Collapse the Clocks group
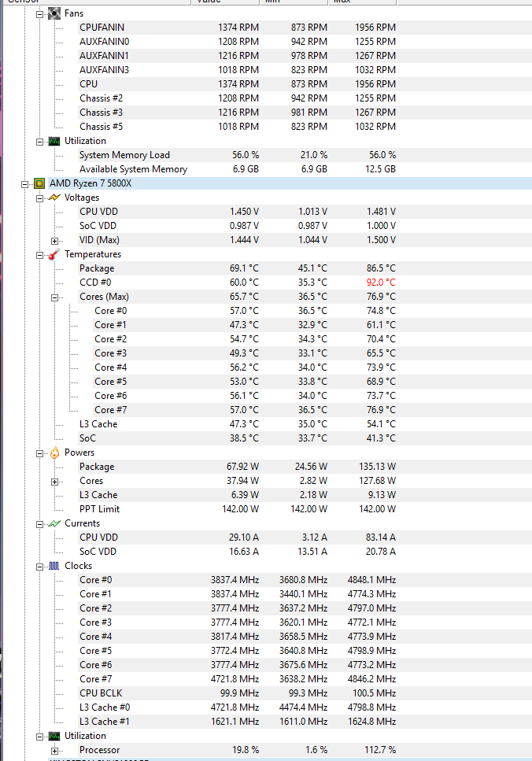 [39, 567]
